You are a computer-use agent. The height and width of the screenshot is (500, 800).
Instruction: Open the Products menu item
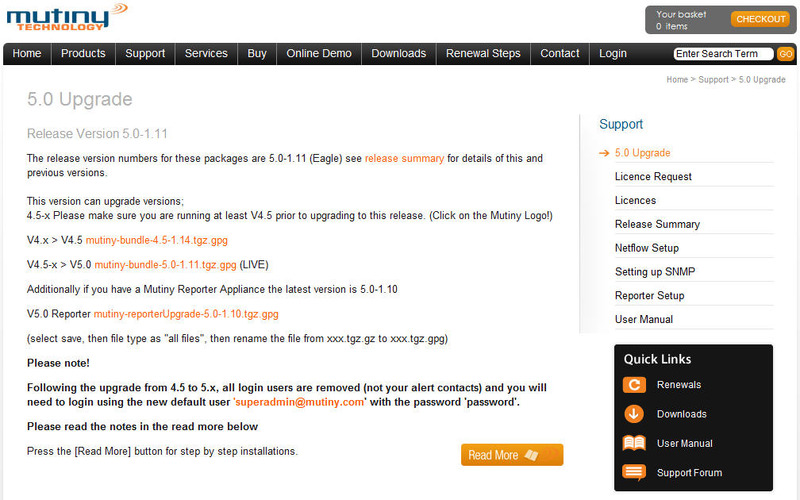83,54
